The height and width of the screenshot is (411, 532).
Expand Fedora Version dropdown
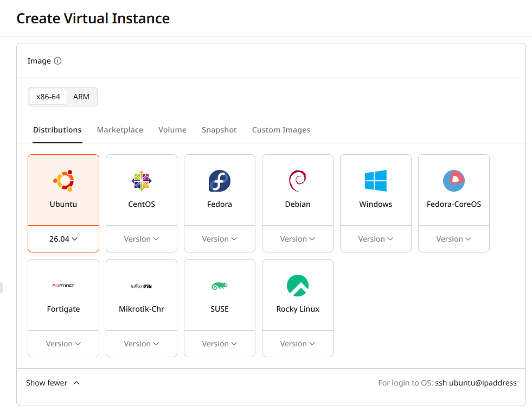coord(220,239)
